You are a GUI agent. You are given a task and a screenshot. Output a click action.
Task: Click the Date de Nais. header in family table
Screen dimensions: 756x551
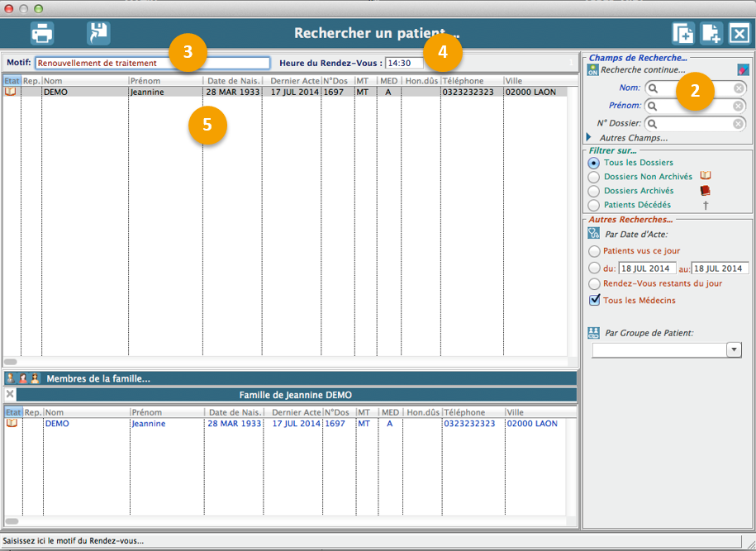click(234, 412)
